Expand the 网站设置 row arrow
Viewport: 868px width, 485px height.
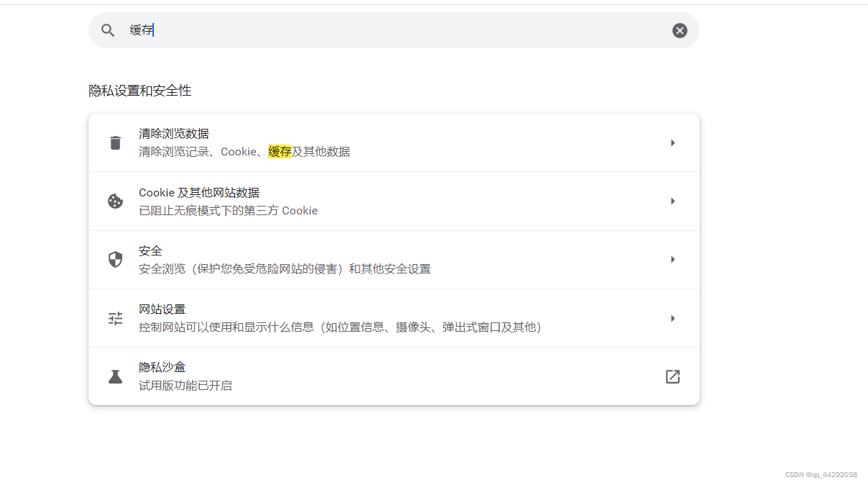click(672, 318)
